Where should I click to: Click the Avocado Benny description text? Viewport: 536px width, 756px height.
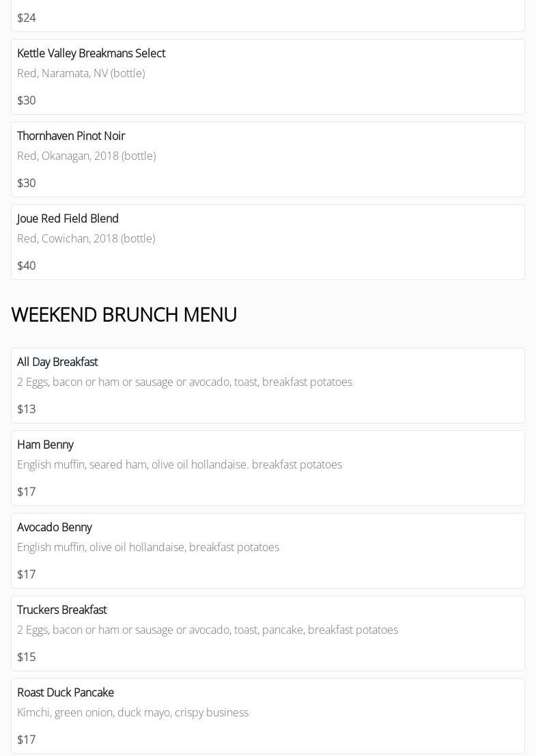(148, 547)
